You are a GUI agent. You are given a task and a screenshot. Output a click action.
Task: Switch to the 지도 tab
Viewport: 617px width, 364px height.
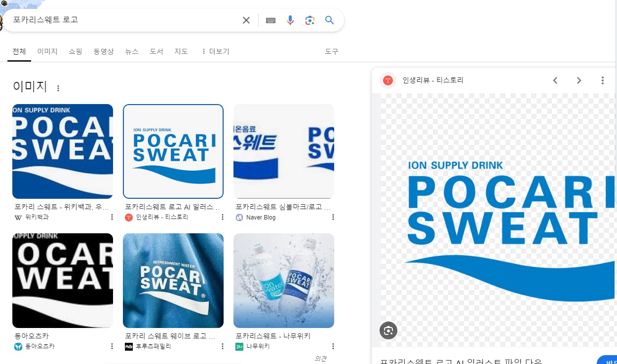tap(181, 51)
